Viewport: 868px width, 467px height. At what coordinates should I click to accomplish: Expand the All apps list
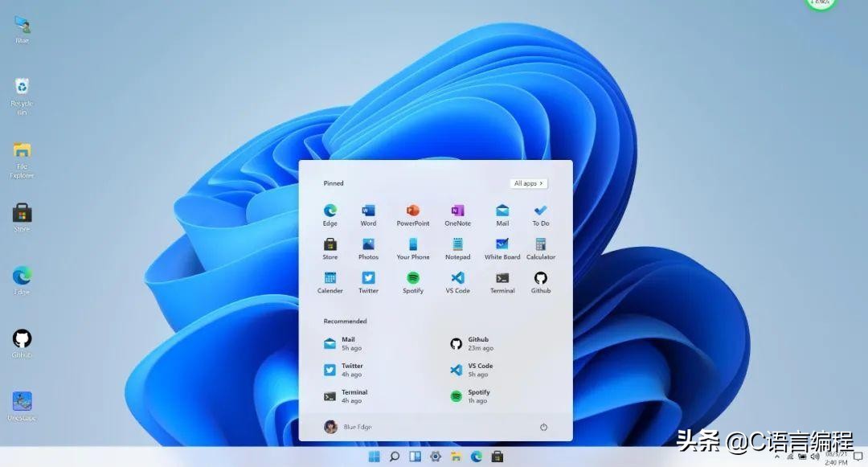[527, 183]
